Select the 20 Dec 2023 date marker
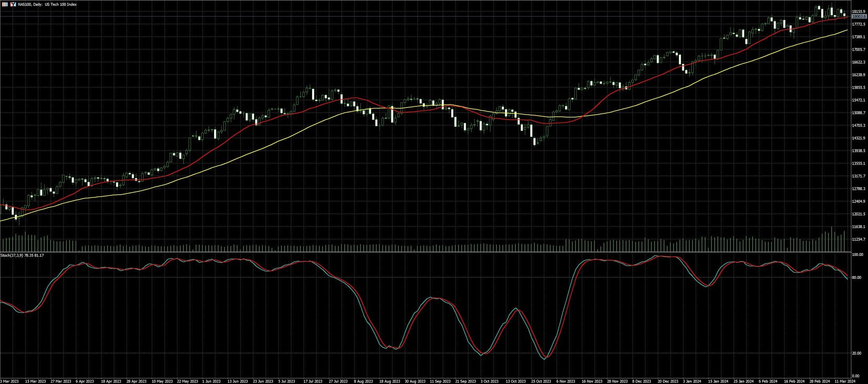868x384 pixels. (668, 381)
